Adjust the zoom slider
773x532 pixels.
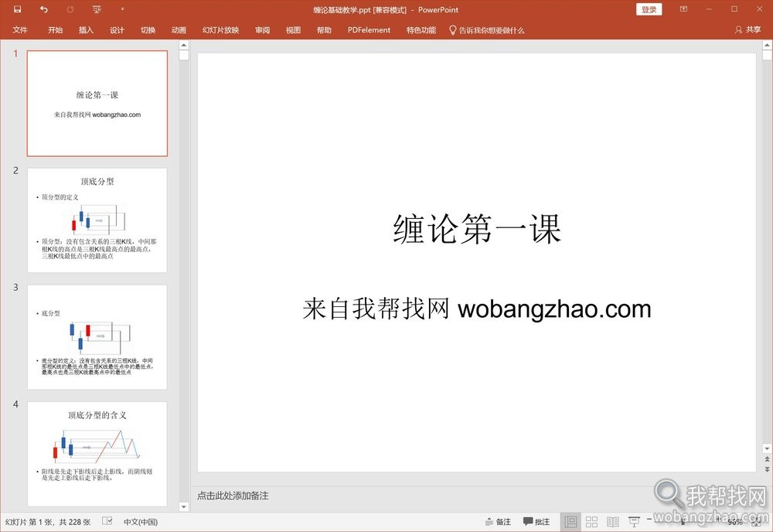tap(683, 522)
